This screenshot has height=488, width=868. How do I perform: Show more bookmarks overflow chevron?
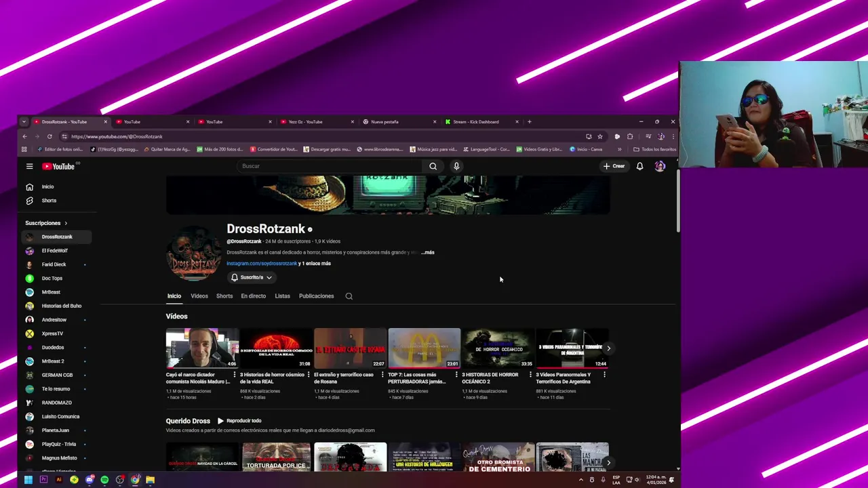(619, 149)
